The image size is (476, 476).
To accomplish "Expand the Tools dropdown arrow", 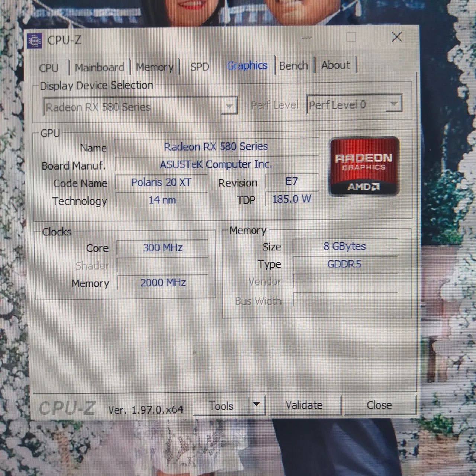I will point(257,405).
